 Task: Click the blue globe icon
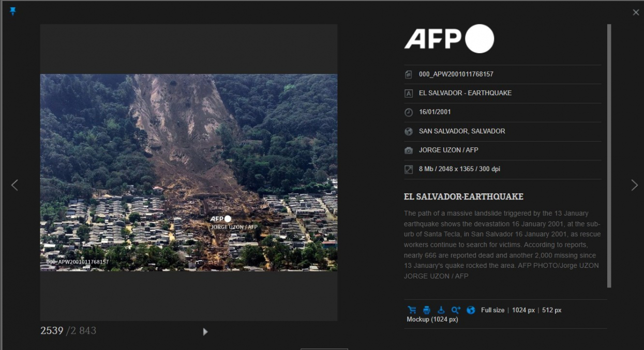(x=471, y=310)
